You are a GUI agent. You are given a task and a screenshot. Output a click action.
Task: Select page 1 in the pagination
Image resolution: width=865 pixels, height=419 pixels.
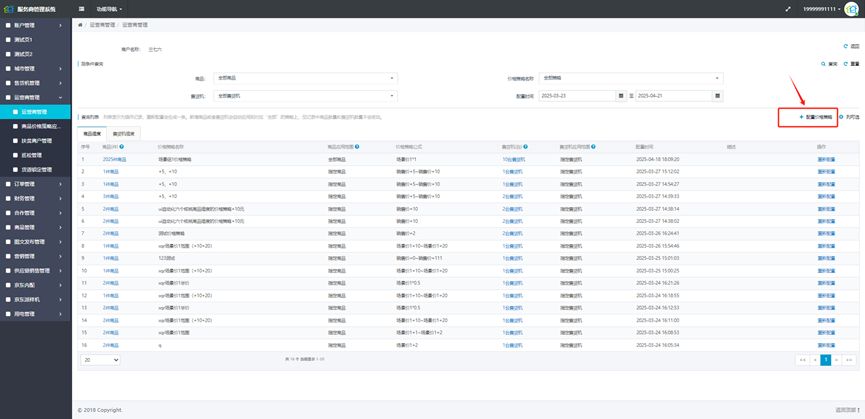pyautogui.click(x=826, y=359)
